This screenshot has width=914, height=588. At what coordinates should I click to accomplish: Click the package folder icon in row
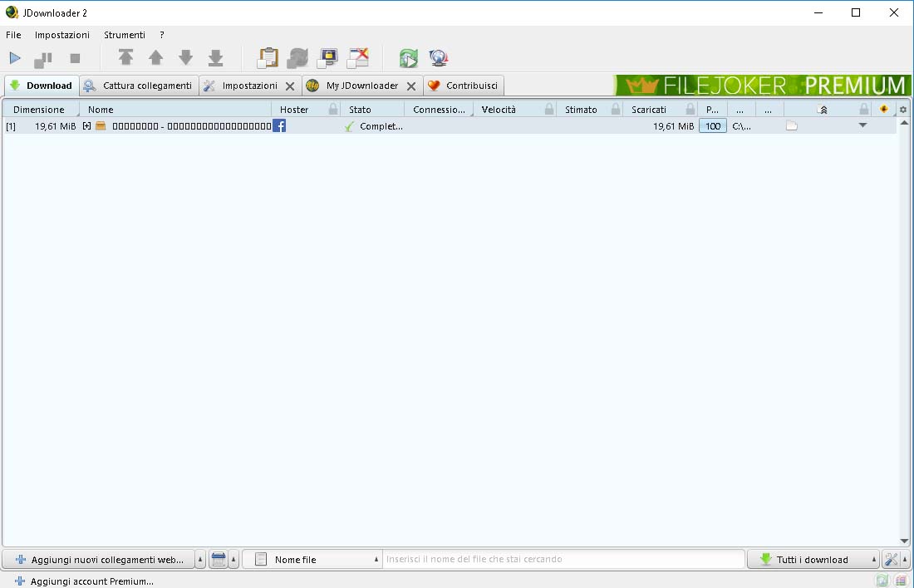(x=101, y=126)
